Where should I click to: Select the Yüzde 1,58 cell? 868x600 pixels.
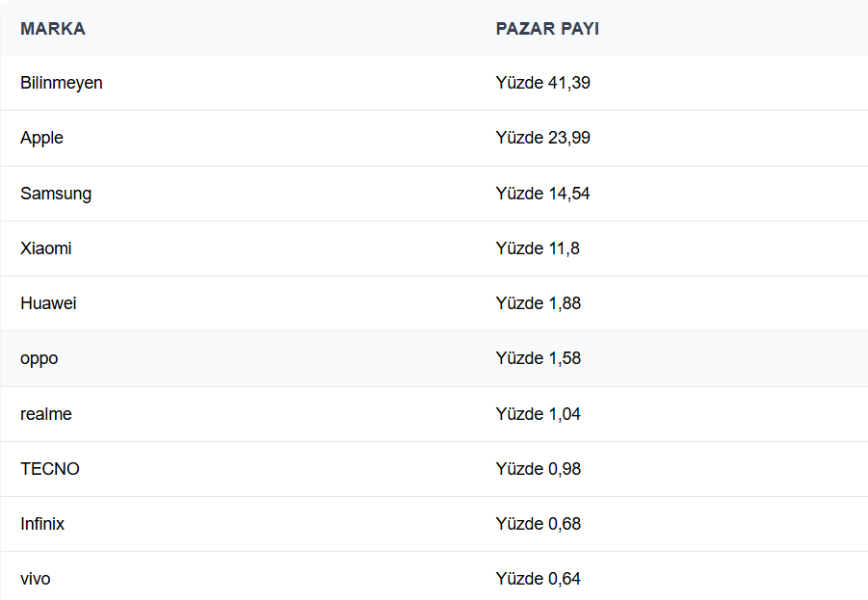(539, 358)
